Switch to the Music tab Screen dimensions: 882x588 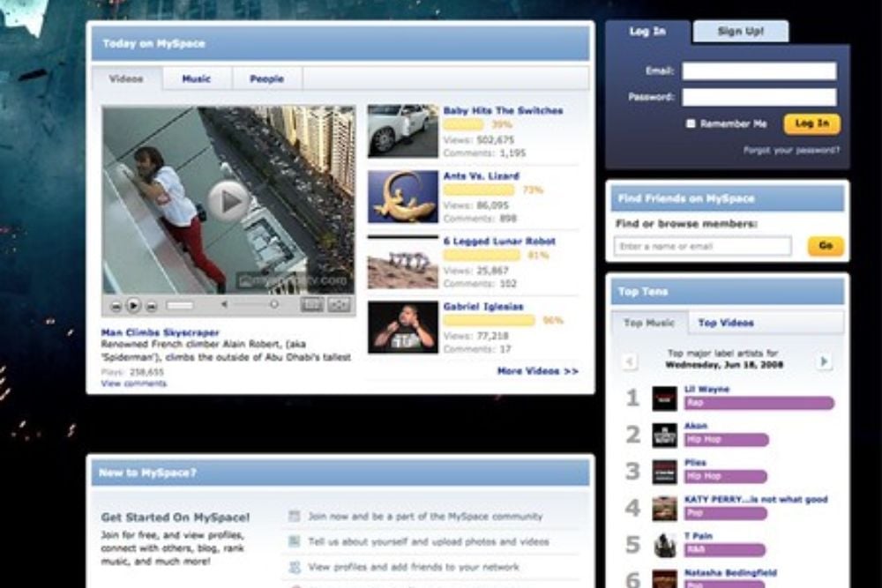(197, 78)
